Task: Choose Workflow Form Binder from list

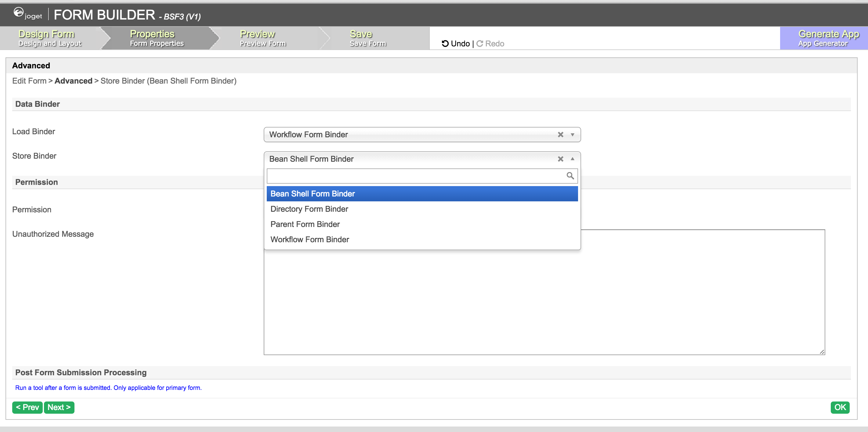Action: (x=309, y=239)
